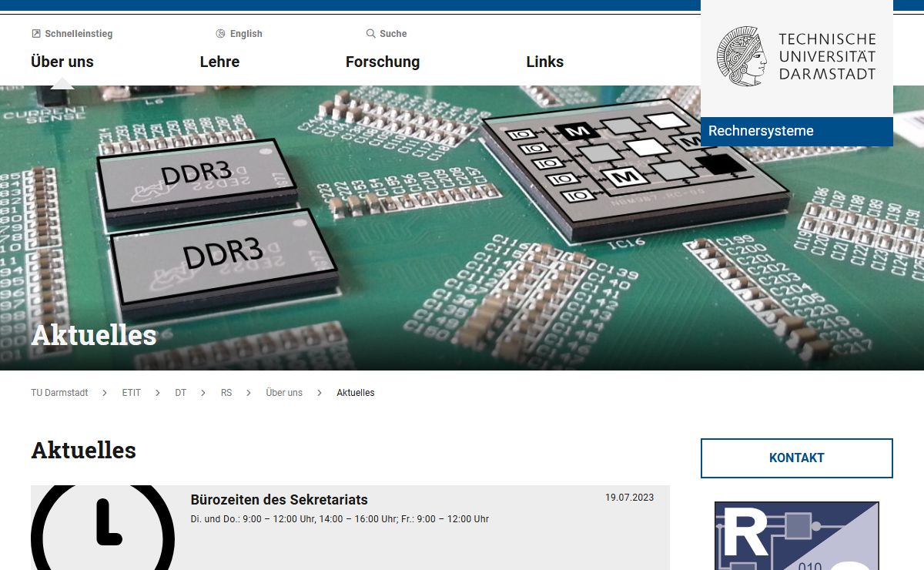Go to RS breadcrumb
This screenshot has width=924, height=570.
(226, 393)
